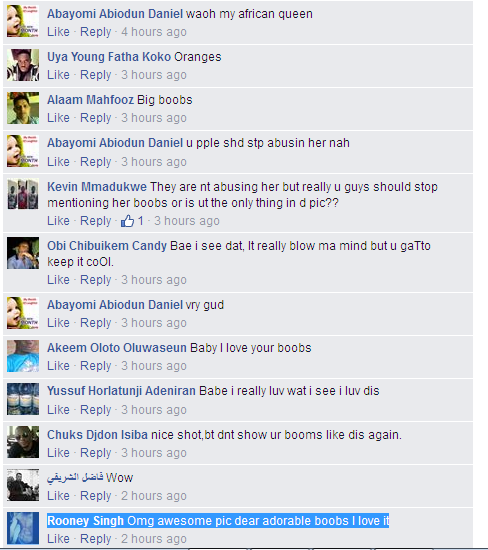Screen dimensions: 488x550
Task: Click the thumbs-up likes icon on Kevin Mmadukwe's comment
Action: 127,221
